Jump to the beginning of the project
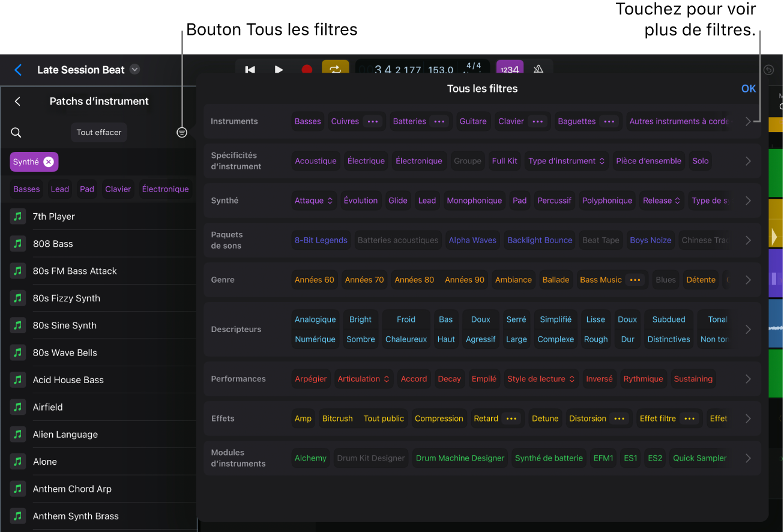Image resolution: width=784 pixels, height=532 pixels. click(x=250, y=70)
